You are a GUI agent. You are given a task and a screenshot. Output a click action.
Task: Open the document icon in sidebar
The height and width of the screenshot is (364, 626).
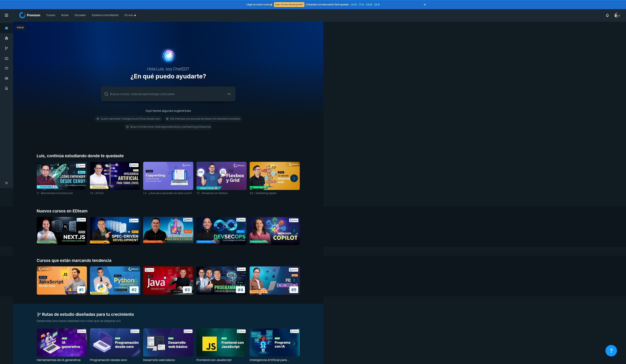(7, 88)
